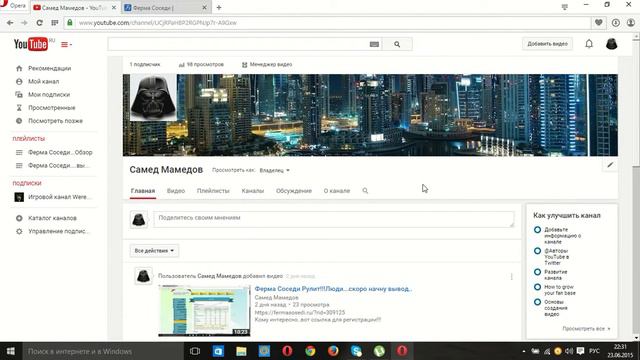Close the Ферма Соседи tab

pos(204,7)
